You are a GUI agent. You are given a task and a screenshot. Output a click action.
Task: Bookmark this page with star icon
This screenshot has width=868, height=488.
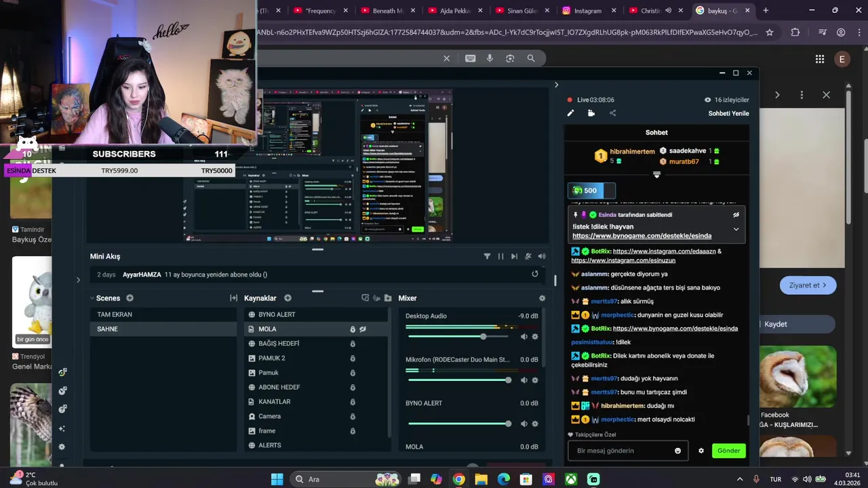pos(769,32)
